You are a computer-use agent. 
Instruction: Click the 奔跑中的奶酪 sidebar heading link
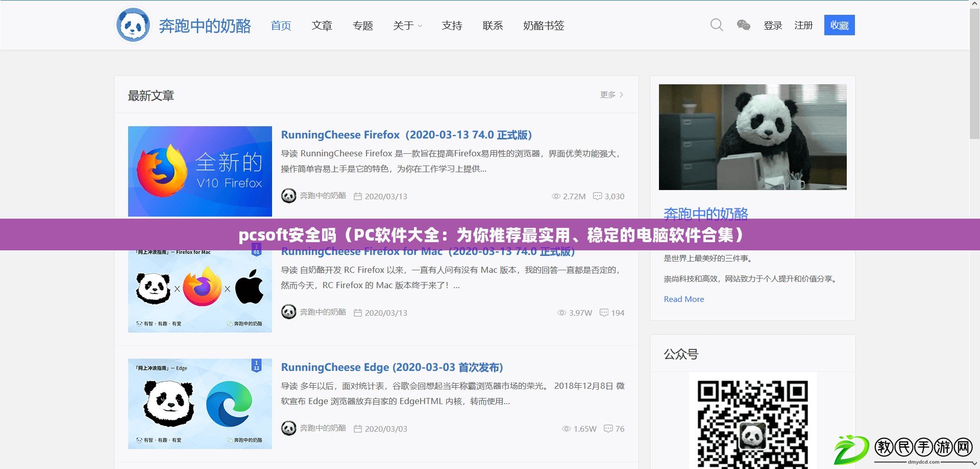click(x=705, y=213)
